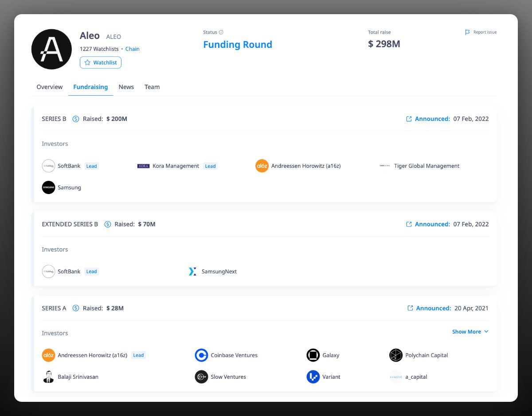Click the Slow Ventures name
The image size is (532, 416).
click(x=228, y=377)
